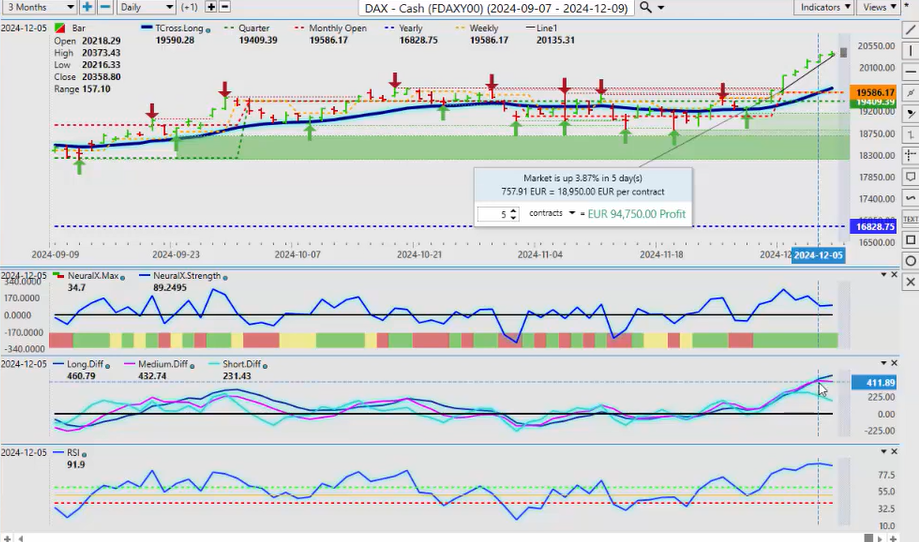
Task: Open the RSI panel options arrow
Action: tap(884, 452)
